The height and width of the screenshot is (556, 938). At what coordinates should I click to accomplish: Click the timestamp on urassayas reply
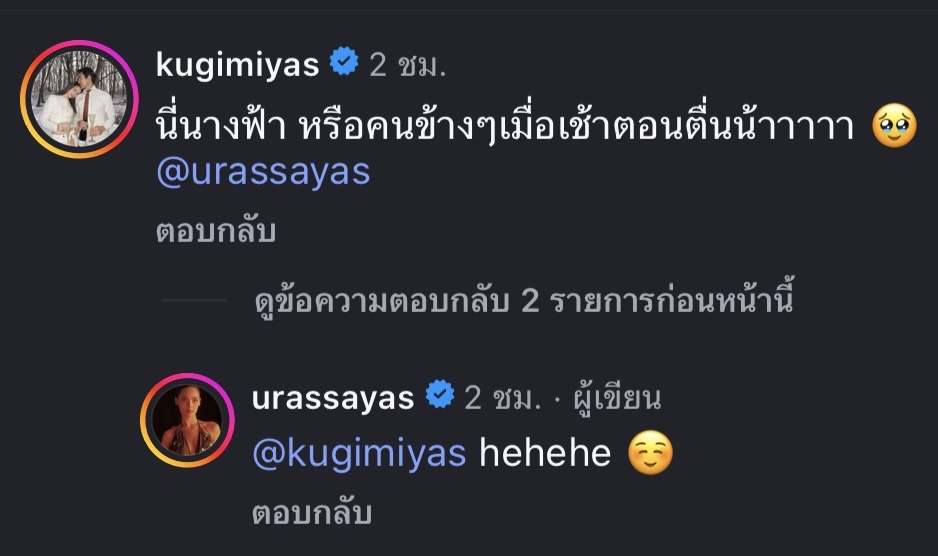(x=502, y=398)
